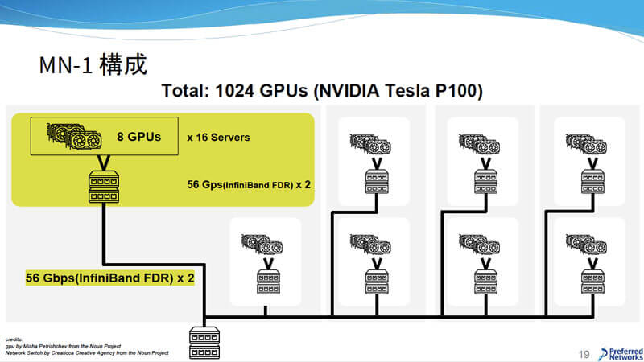644x362 pixels.
Task: Click the x 16 Servers text
Action: 218,138
